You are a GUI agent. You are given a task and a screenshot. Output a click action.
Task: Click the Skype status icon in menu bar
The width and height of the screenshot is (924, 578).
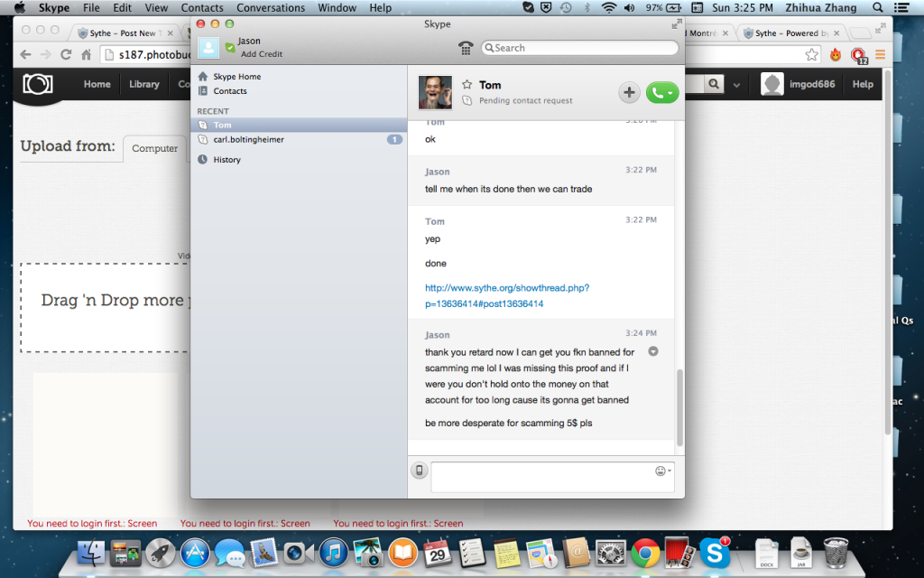coord(528,7)
